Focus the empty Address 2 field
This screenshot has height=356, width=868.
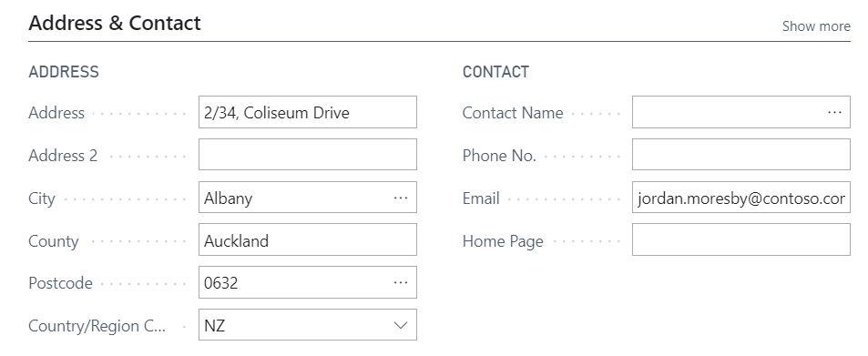coord(308,155)
